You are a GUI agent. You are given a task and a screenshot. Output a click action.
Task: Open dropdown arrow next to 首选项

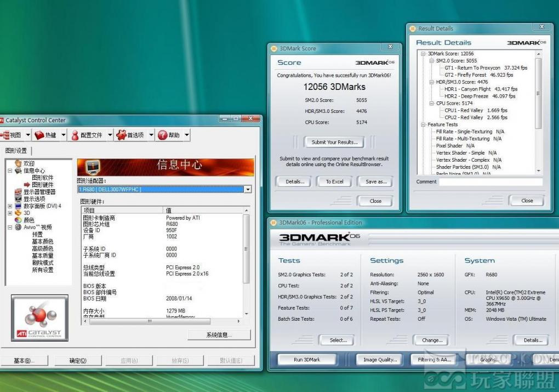pos(151,135)
